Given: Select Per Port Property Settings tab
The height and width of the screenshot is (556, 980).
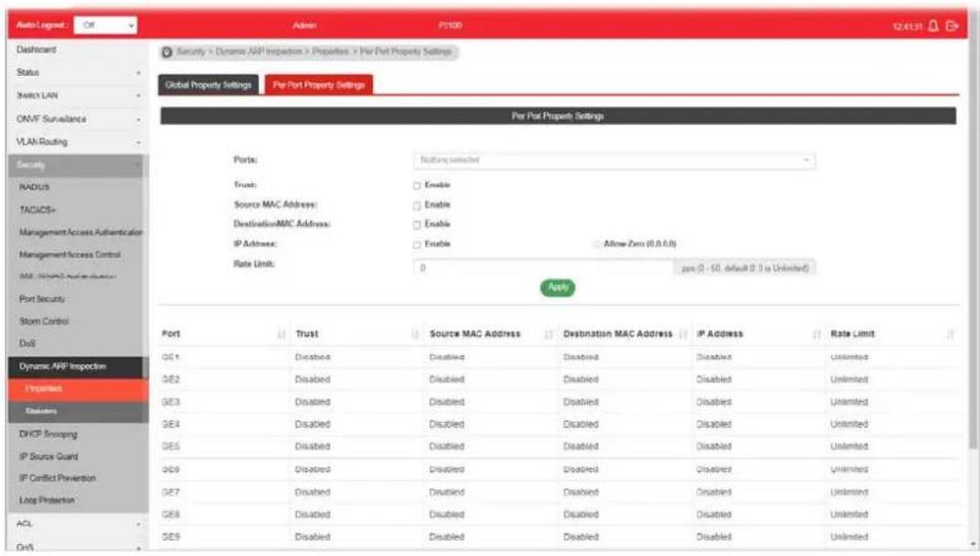Looking at the screenshot, I should click(x=319, y=84).
